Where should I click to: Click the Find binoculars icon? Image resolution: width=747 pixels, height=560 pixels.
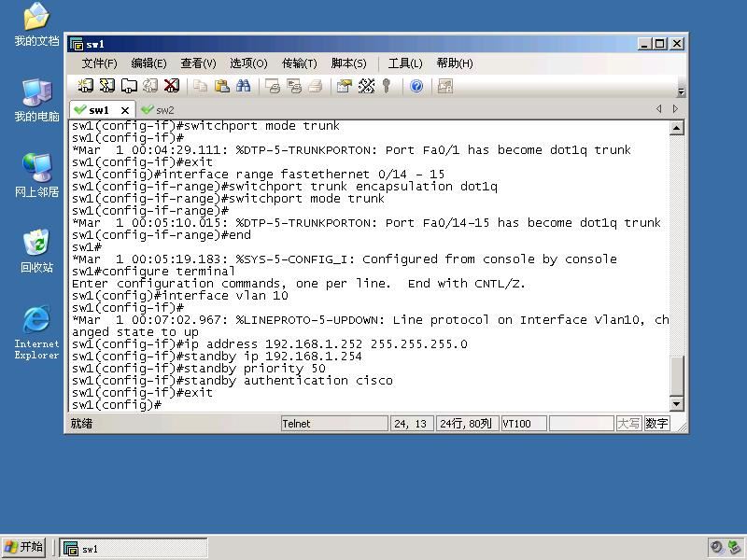244,86
